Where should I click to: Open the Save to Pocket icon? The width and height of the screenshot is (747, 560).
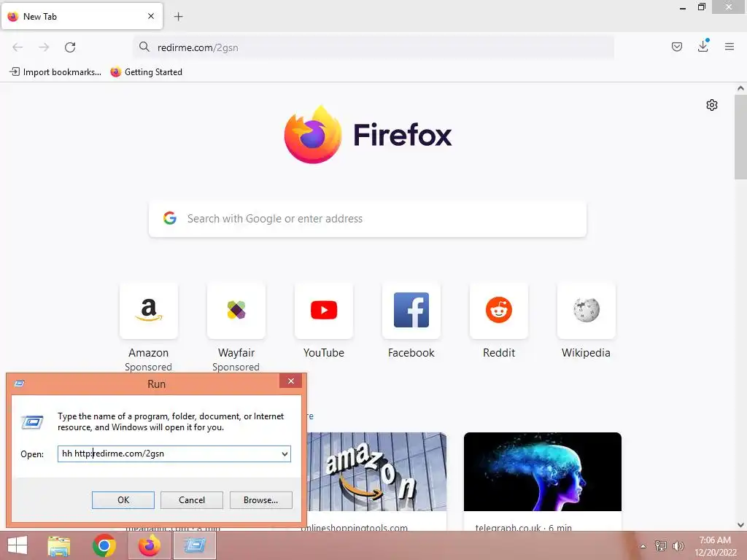pos(676,47)
